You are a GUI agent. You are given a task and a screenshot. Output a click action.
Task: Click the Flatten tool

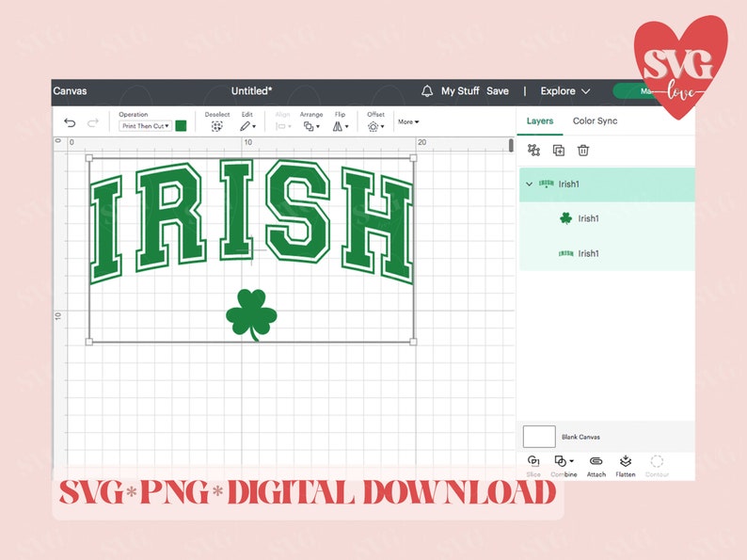coord(625,466)
